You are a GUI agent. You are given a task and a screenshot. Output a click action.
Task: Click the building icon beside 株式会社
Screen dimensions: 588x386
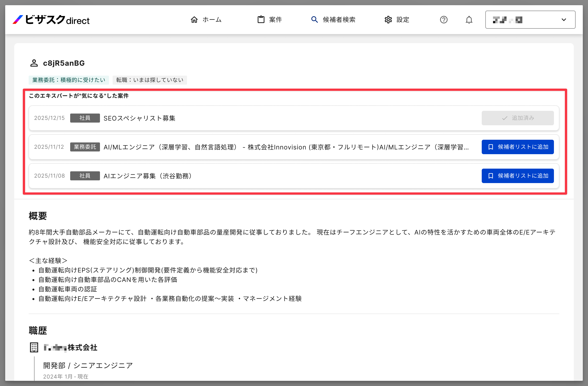[x=34, y=347]
